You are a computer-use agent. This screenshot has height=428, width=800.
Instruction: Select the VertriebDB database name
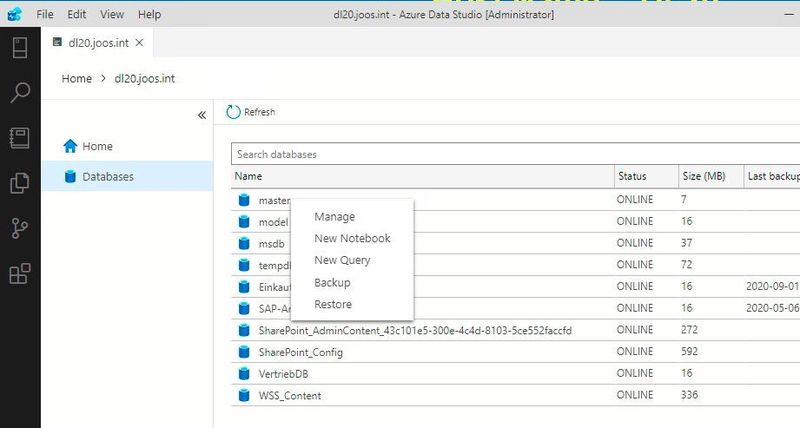(x=283, y=374)
